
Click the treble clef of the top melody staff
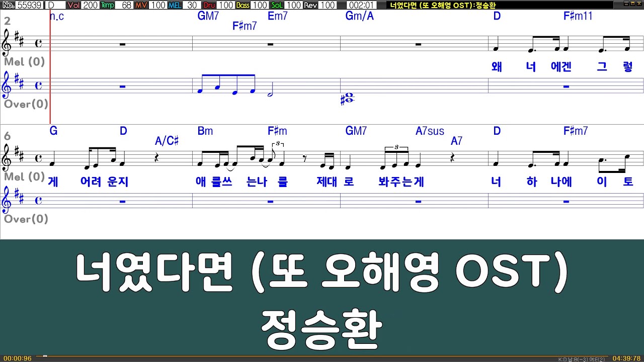pyautogui.click(x=7, y=43)
